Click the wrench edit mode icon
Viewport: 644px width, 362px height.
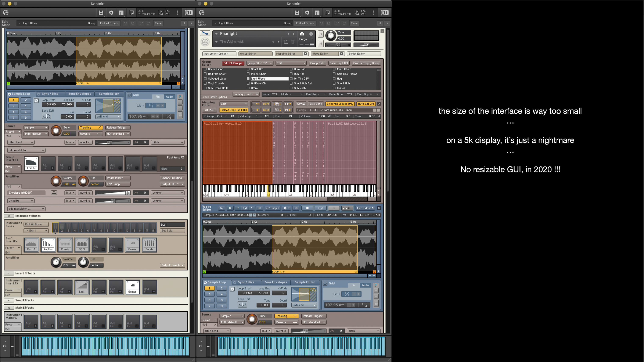205,33
